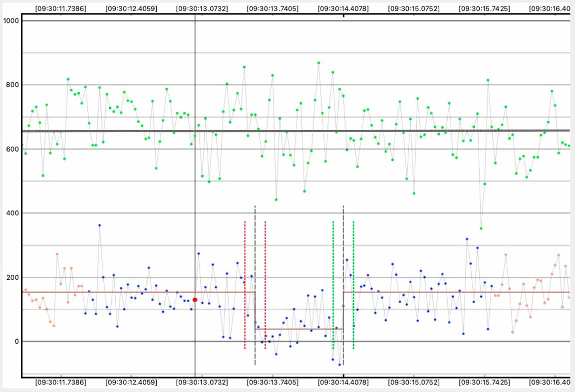Click the solid vertical cursor line at 09:30:13.0732
The image size is (575, 392).
pyautogui.click(x=195, y=150)
